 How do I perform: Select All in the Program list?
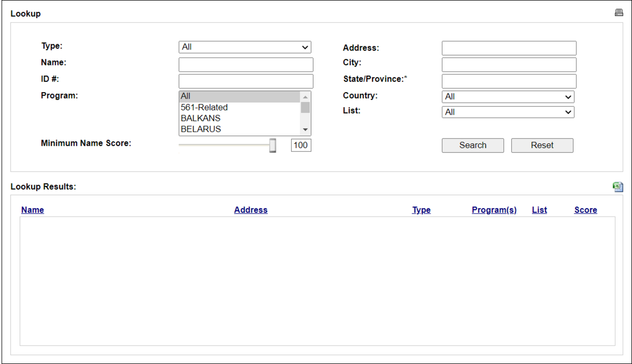point(239,96)
